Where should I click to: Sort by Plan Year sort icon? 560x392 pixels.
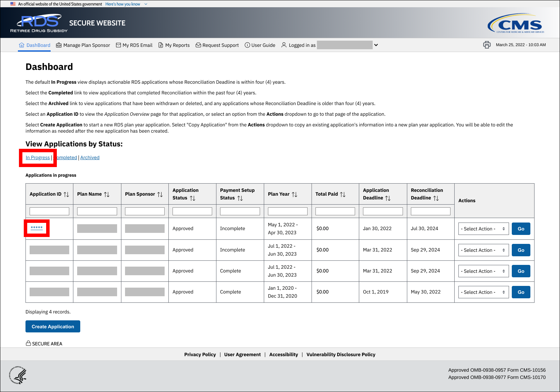(x=294, y=194)
